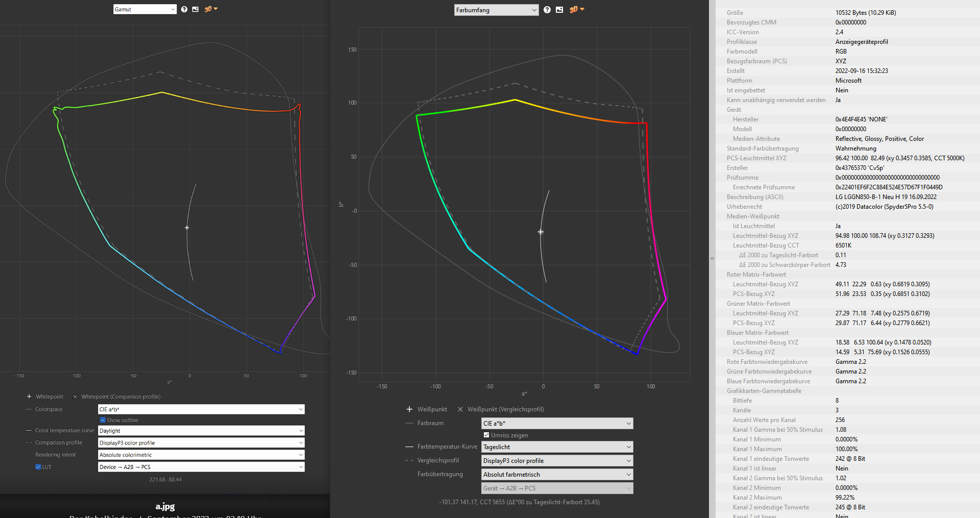Click the "(c)2019 Datacolor (Spyder5Pro 5.5-0)" copyright value
The width and height of the screenshot is (980, 518).
pyautogui.click(x=885, y=207)
